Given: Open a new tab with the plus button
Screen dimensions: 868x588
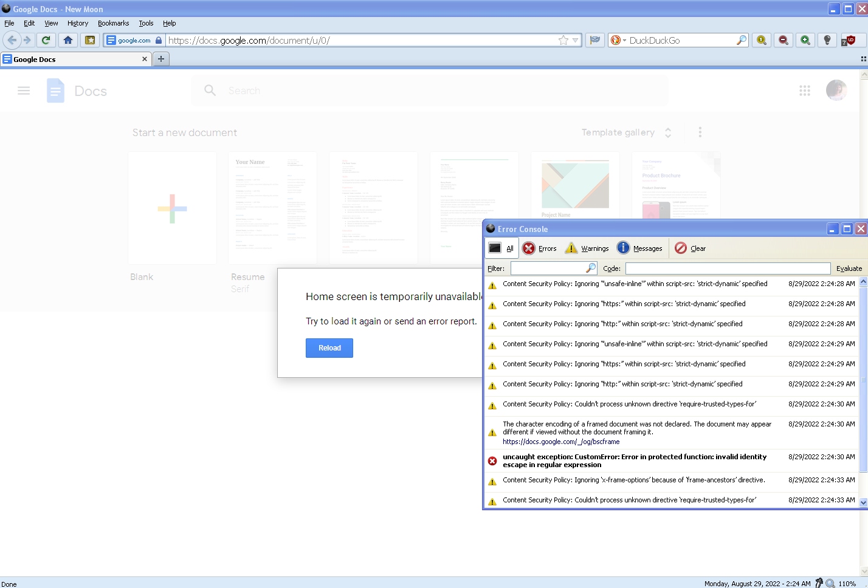Looking at the screenshot, I should (160, 59).
